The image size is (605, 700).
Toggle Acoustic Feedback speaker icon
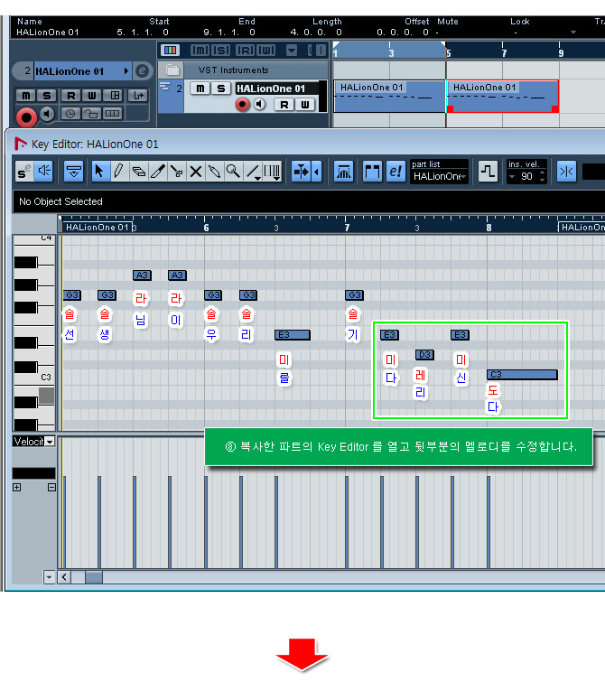(44, 172)
